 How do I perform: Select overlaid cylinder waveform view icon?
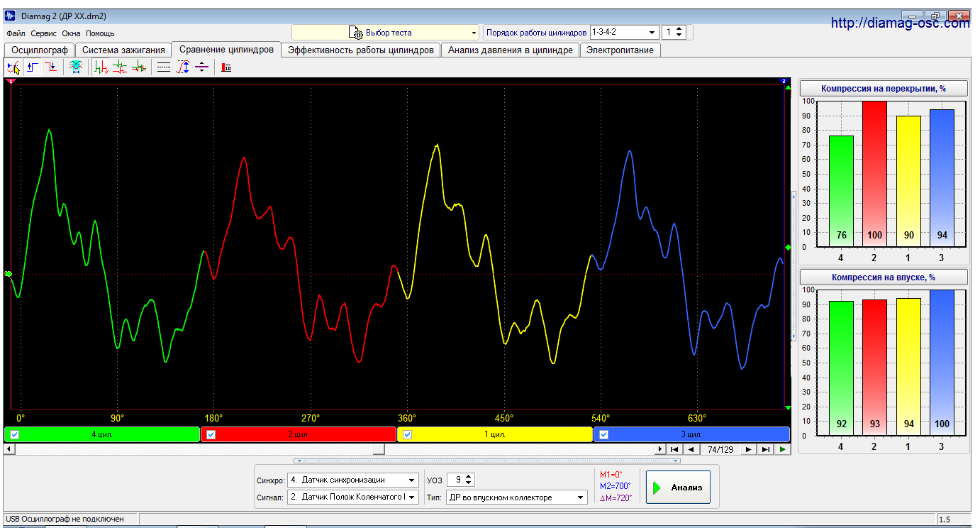139,67
